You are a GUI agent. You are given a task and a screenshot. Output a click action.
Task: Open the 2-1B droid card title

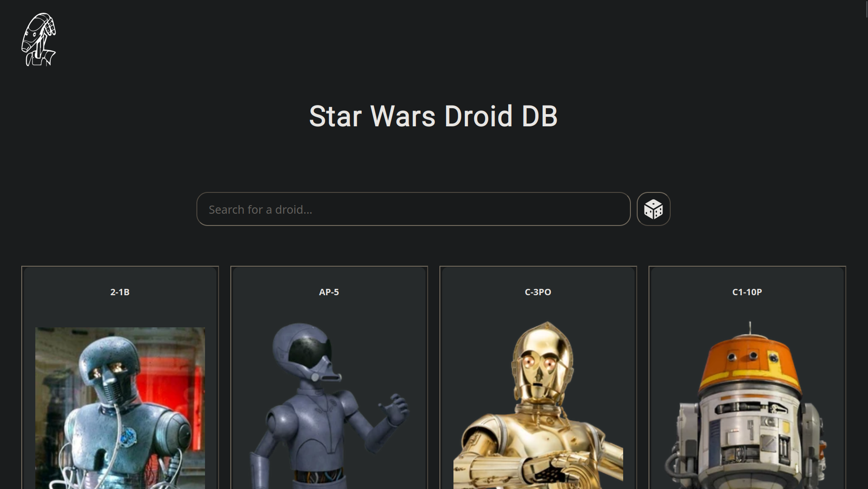click(x=120, y=292)
